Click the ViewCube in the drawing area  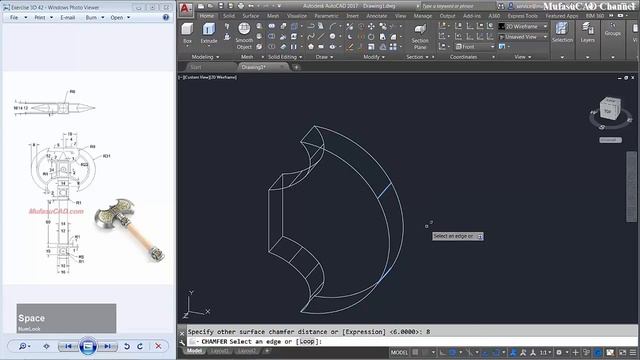point(610,109)
